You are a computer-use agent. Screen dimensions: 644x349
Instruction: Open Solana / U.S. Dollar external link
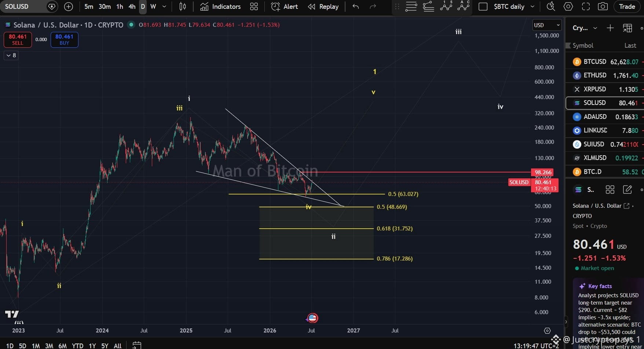(x=627, y=206)
